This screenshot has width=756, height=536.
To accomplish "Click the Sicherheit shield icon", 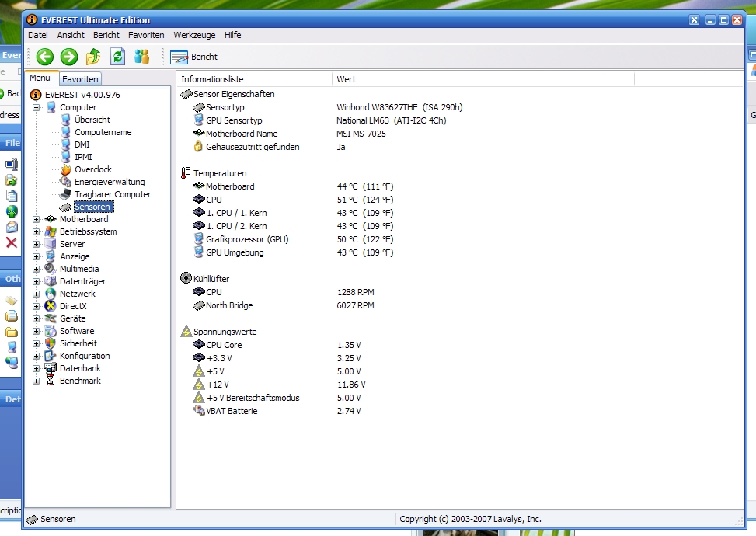I will (51, 343).
